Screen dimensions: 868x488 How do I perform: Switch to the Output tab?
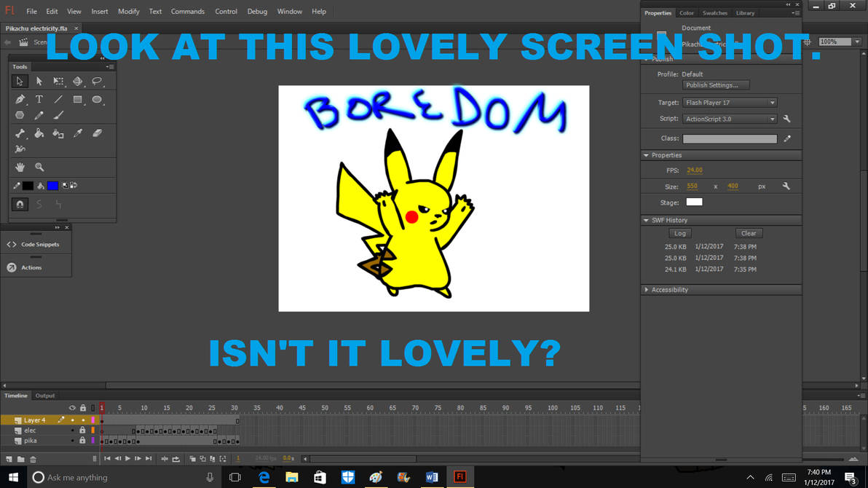click(45, 395)
